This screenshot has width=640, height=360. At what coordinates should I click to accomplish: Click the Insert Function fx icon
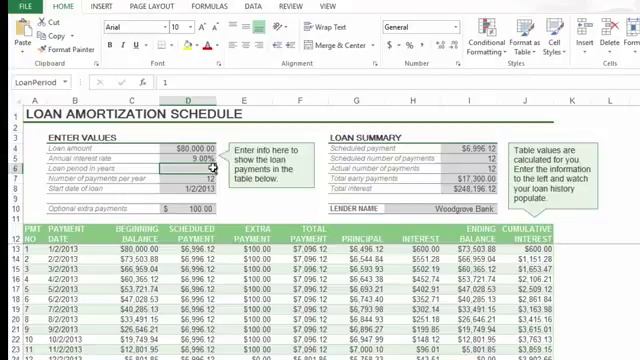pos(142,83)
